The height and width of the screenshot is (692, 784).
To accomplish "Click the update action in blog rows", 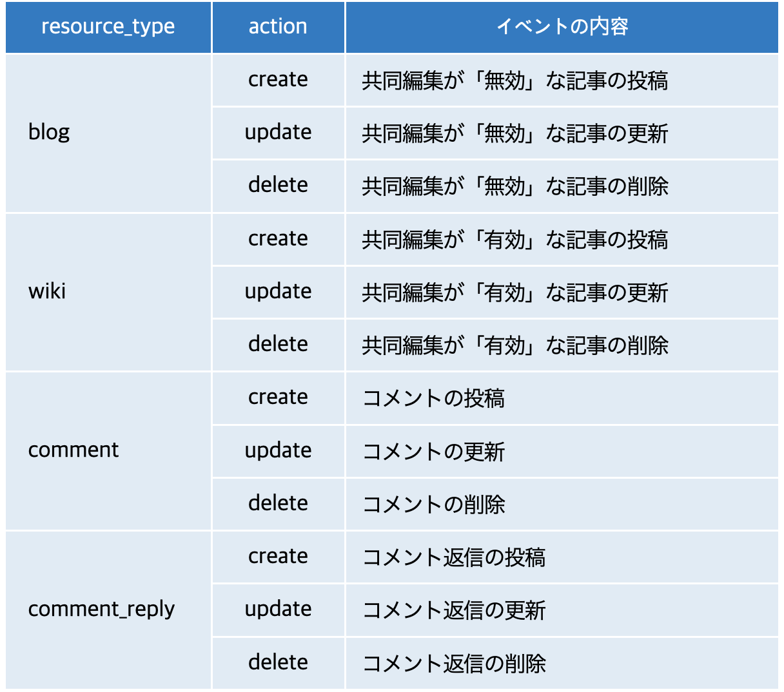I will point(278,133).
